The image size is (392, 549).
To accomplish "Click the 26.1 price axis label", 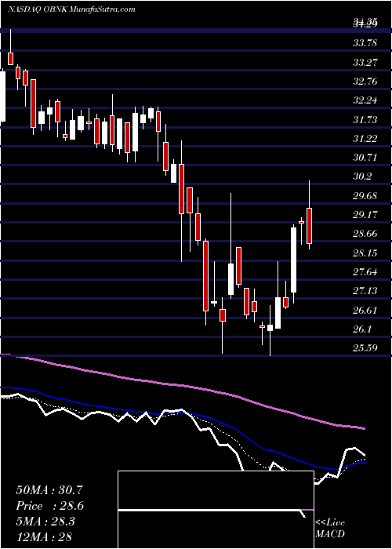I will 362,329.
